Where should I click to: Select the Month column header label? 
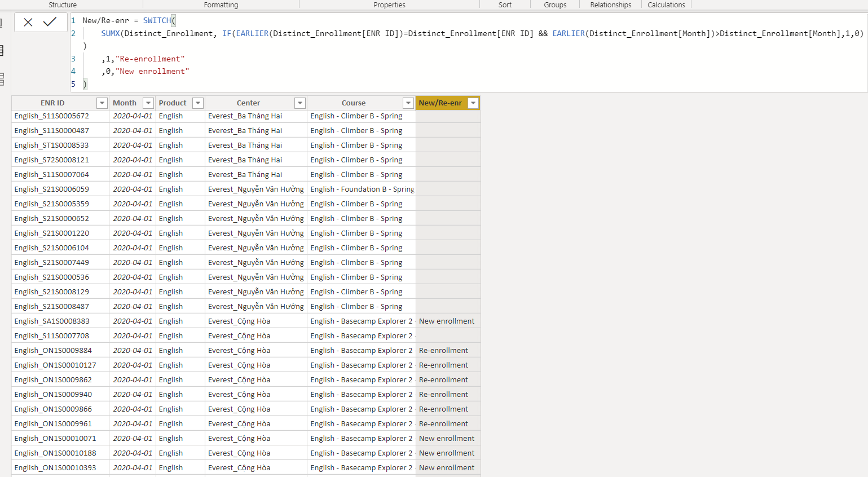click(125, 103)
